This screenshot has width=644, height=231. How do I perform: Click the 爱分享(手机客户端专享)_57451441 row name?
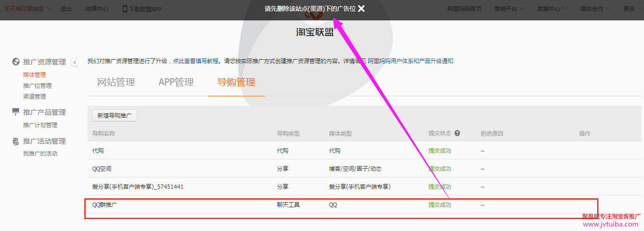pyautogui.click(x=138, y=187)
